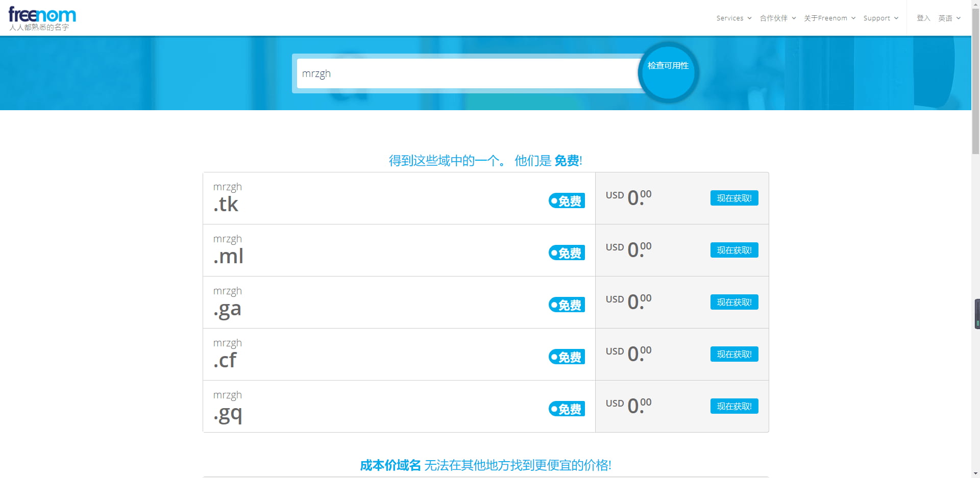The image size is (980, 478).
Task: Click 现在获取 for mrzgh.gq
Action: click(x=734, y=407)
